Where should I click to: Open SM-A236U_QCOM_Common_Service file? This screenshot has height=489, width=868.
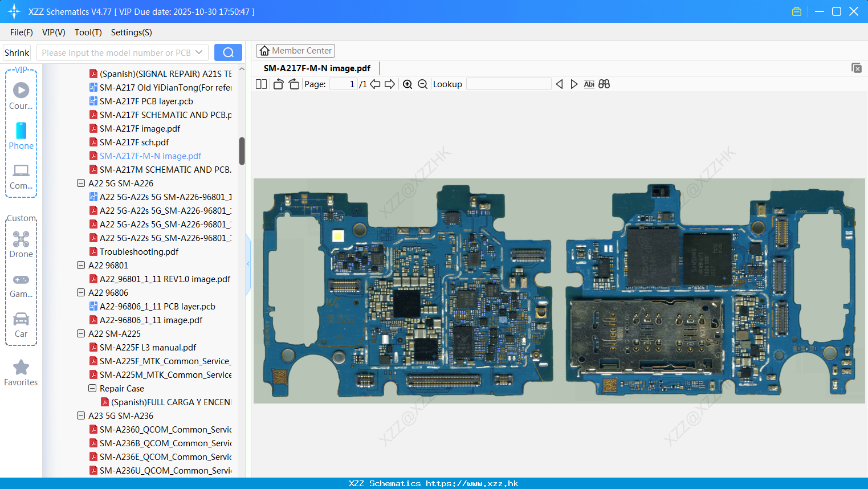pos(165,470)
